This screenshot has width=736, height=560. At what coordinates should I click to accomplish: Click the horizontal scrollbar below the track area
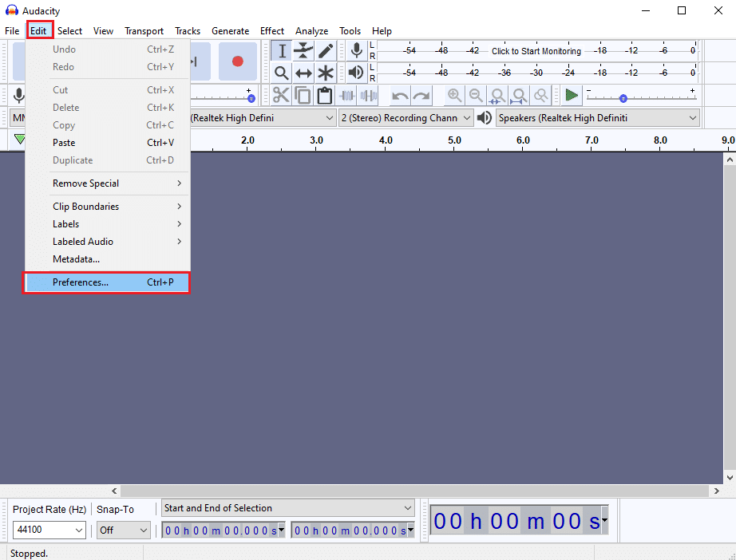pos(415,491)
